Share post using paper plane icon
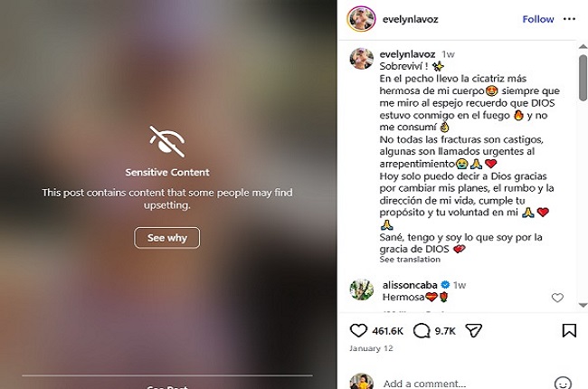 click(473, 330)
